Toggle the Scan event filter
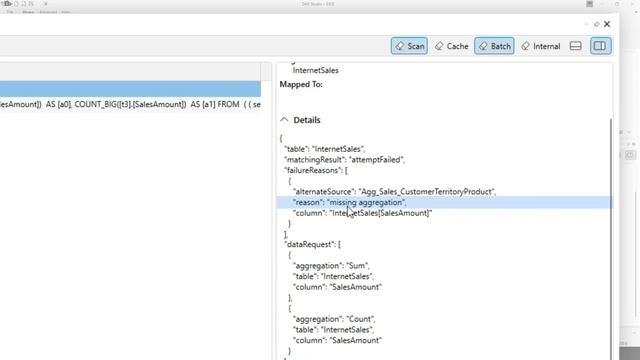The height and width of the screenshot is (360, 640). pyautogui.click(x=409, y=46)
